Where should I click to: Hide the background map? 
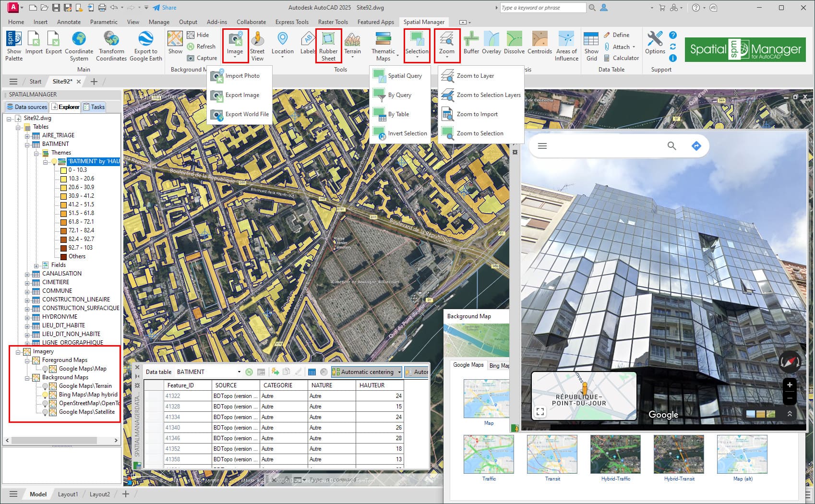coord(198,35)
